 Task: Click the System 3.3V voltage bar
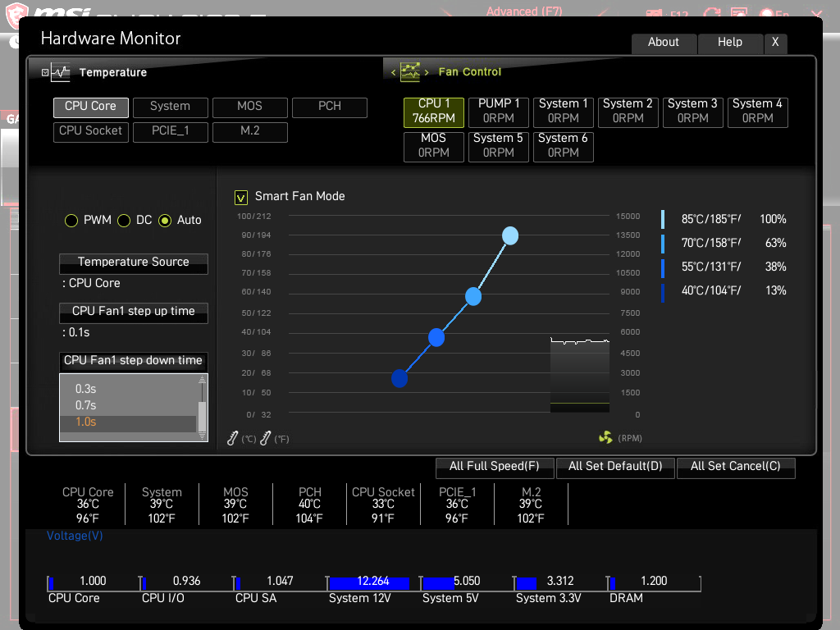(x=526, y=583)
